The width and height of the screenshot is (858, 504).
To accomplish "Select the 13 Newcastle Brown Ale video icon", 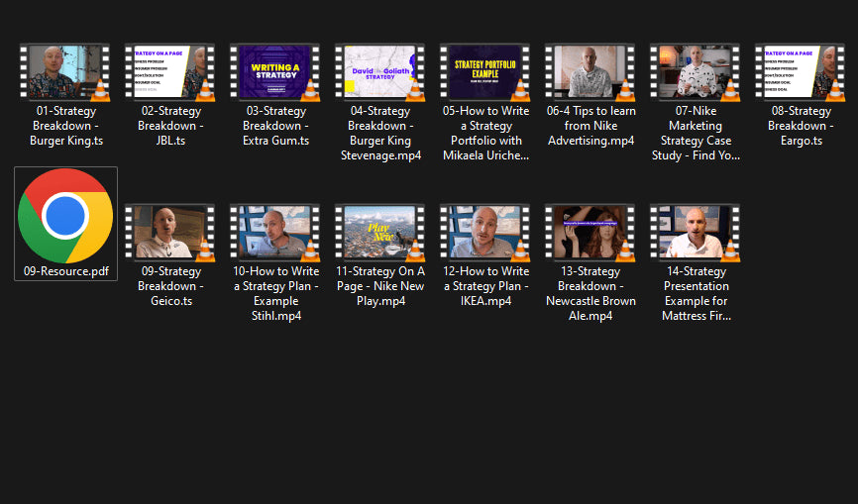I will [590, 233].
